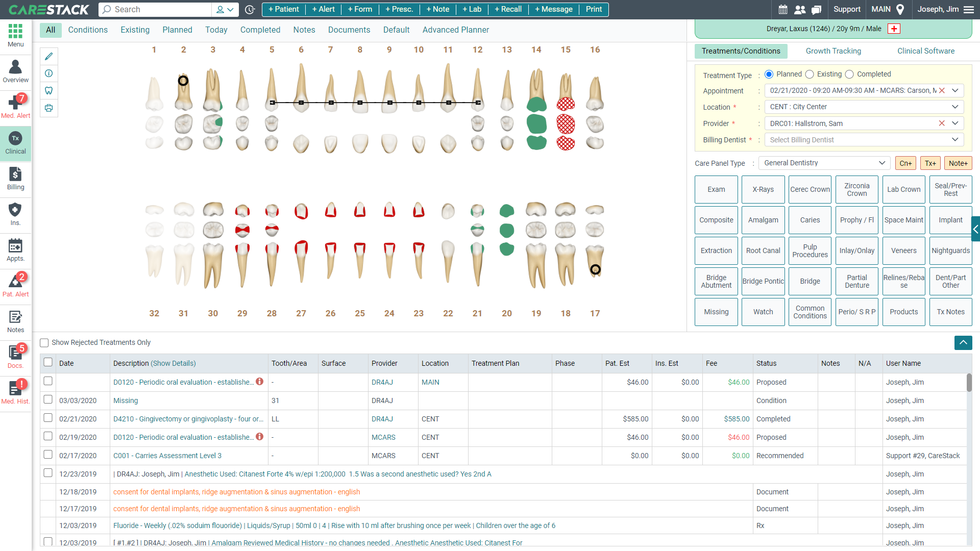This screenshot has width=980, height=551.
Task: Click the red medical cross patient icon
Action: pos(894,29)
